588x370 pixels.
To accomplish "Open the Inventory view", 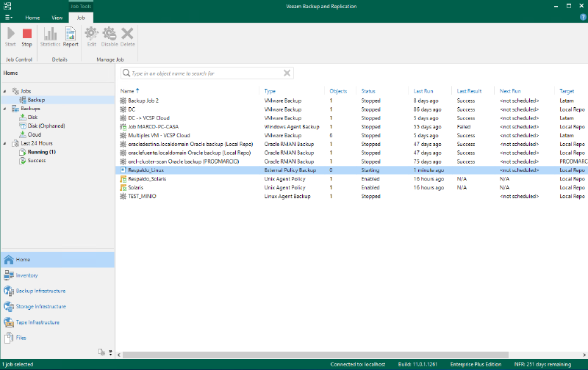I will 58,275.
